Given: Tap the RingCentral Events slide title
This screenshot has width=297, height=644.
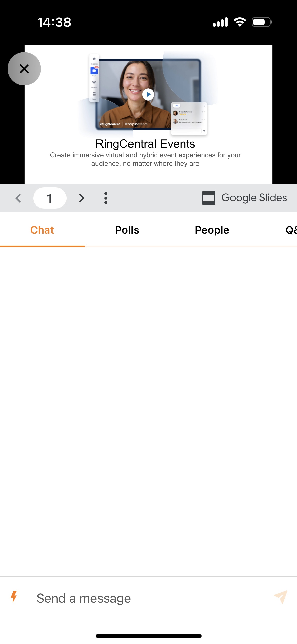Looking at the screenshot, I should pyautogui.click(x=145, y=144).
